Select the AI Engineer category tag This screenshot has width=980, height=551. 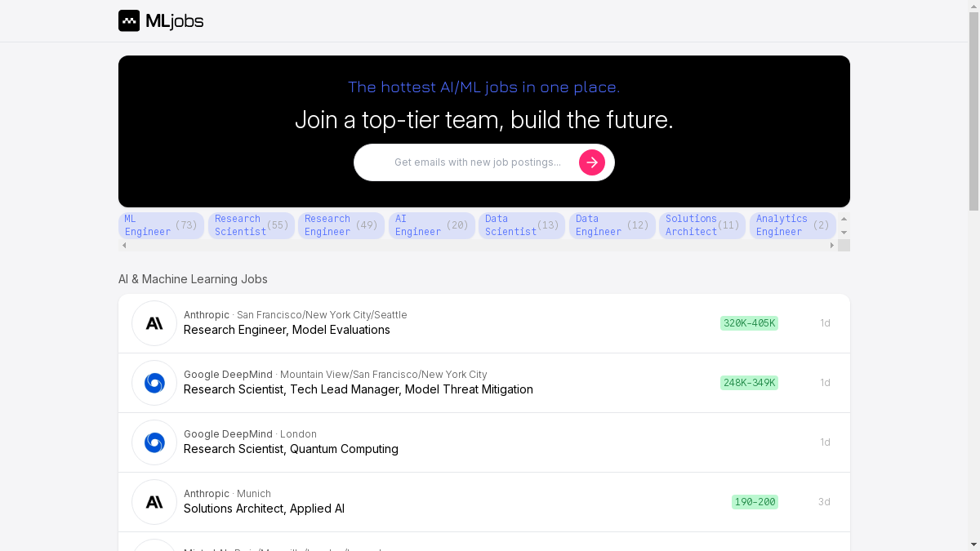pos(431,225)
